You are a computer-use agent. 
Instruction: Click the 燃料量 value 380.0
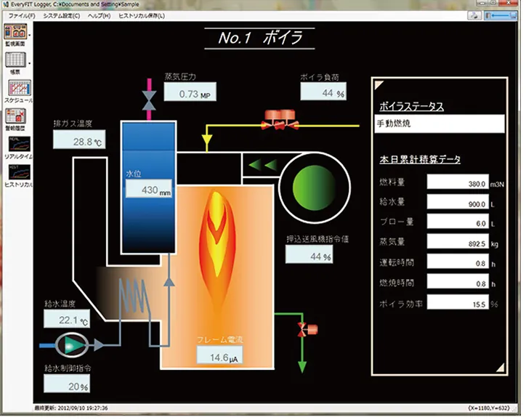(458, 182)
